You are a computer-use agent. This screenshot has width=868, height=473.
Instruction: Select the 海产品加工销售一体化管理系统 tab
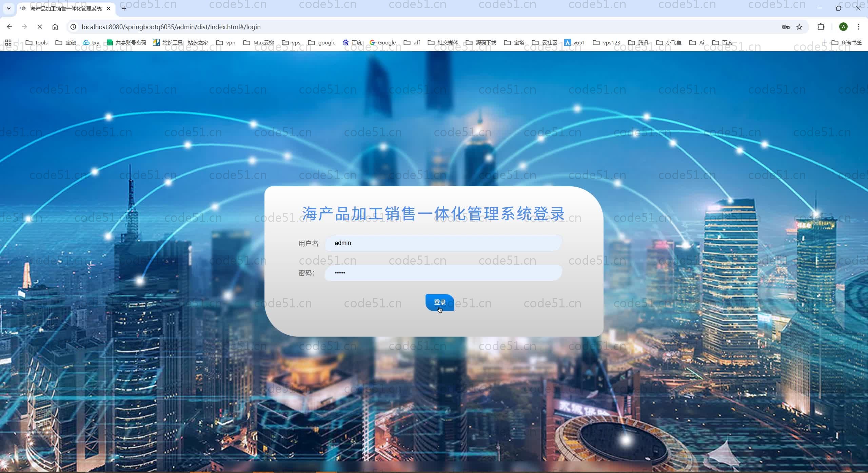click(x=65, y=8)
